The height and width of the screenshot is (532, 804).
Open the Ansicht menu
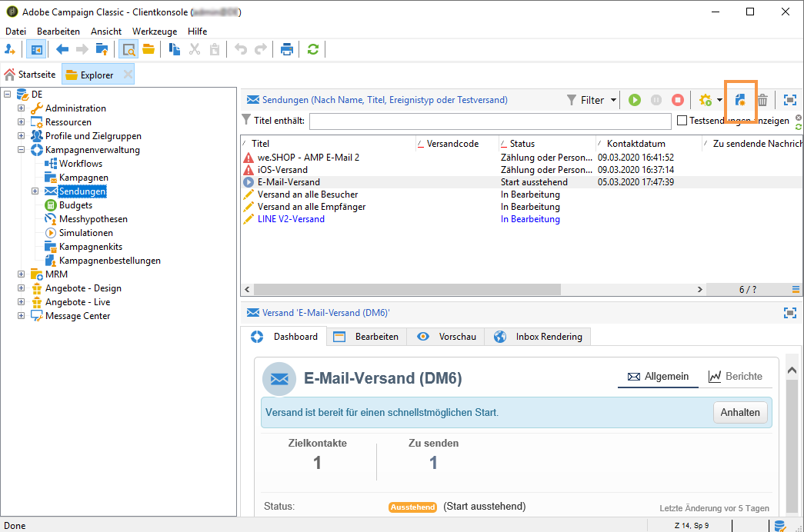106,32
